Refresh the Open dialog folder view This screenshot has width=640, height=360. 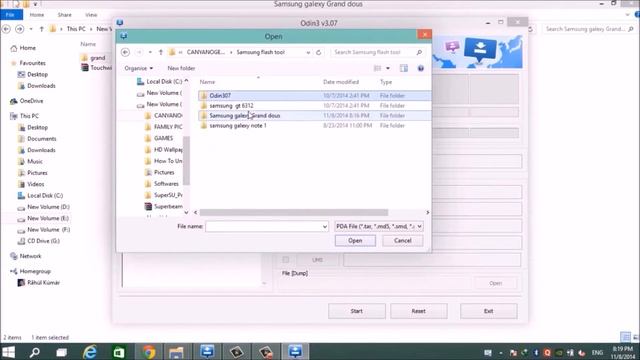click(x=318, y=52)
